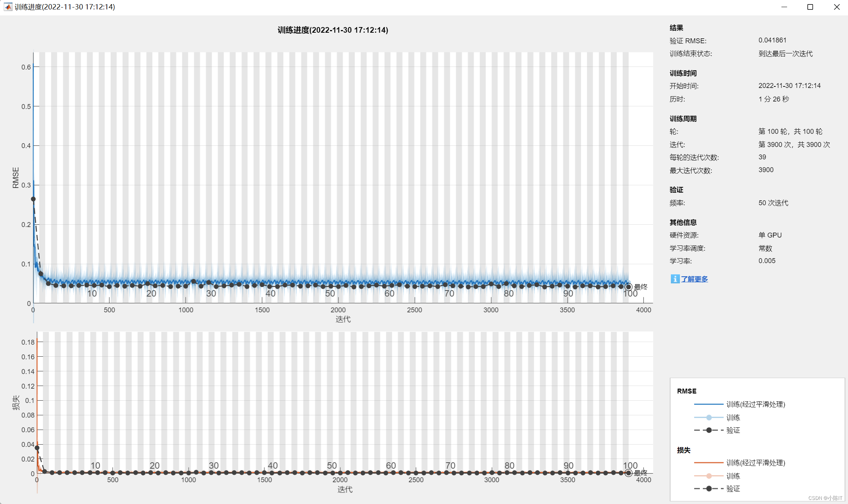The image size is (848, 504).
Task: Click the training end status 到达最后一次迭代
Action: (x=786, y=54)
